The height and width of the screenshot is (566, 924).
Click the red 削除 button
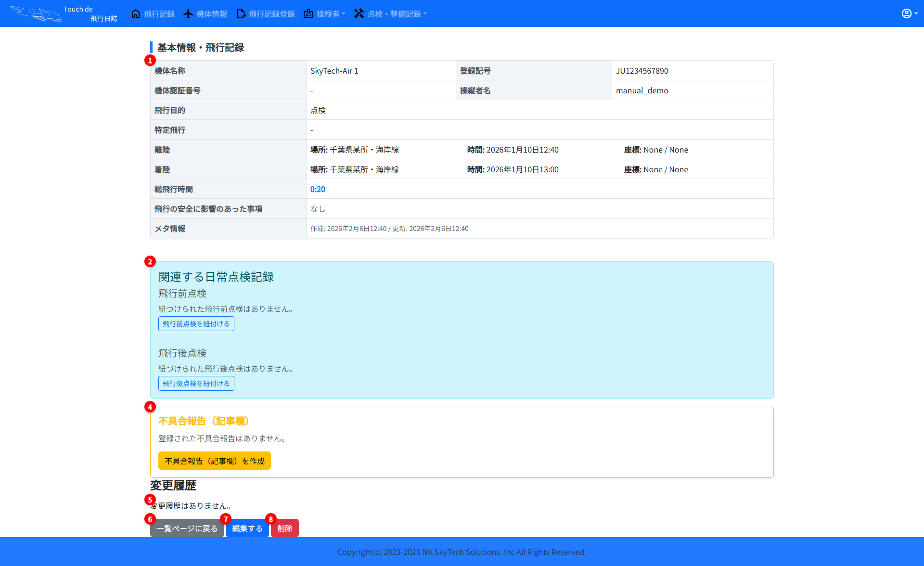(x=284, y=528)
